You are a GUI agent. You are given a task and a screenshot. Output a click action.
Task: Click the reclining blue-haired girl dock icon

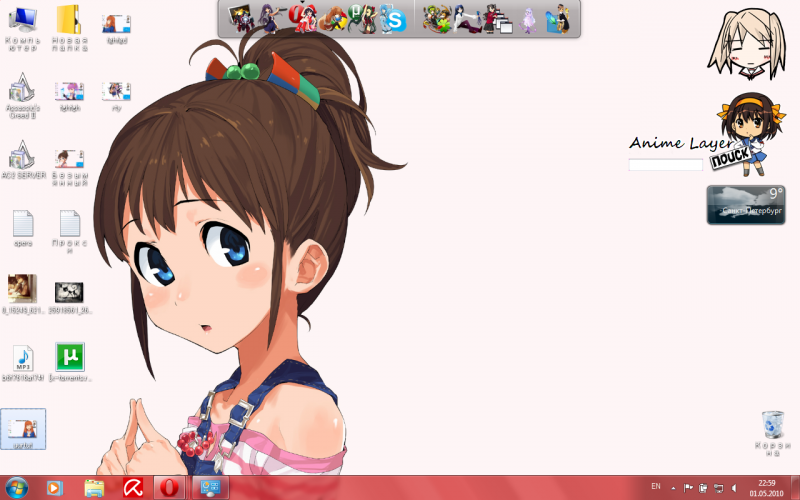tap(467, 19)
